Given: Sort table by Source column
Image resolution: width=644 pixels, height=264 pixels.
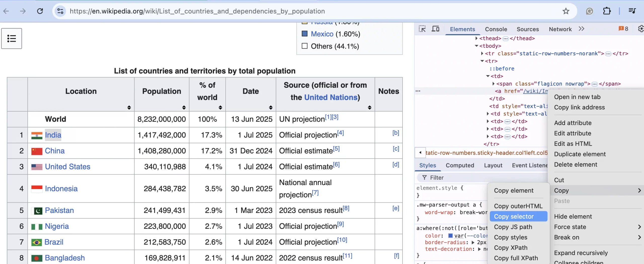Looking at the screenshot, I should pos(370,108).
